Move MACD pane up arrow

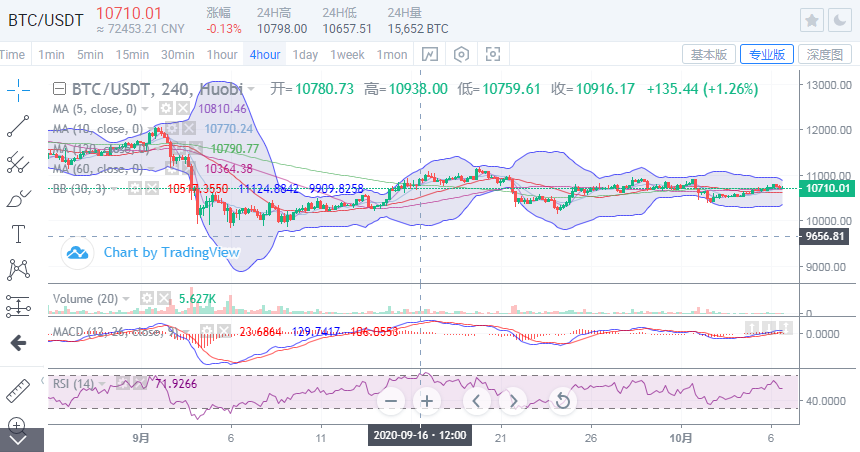click(x=751, y=327)
